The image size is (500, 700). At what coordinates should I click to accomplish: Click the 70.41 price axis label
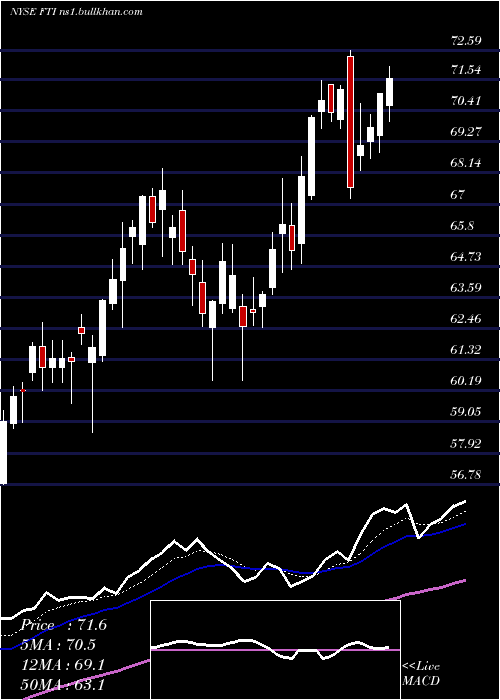(x=466, y=101)
